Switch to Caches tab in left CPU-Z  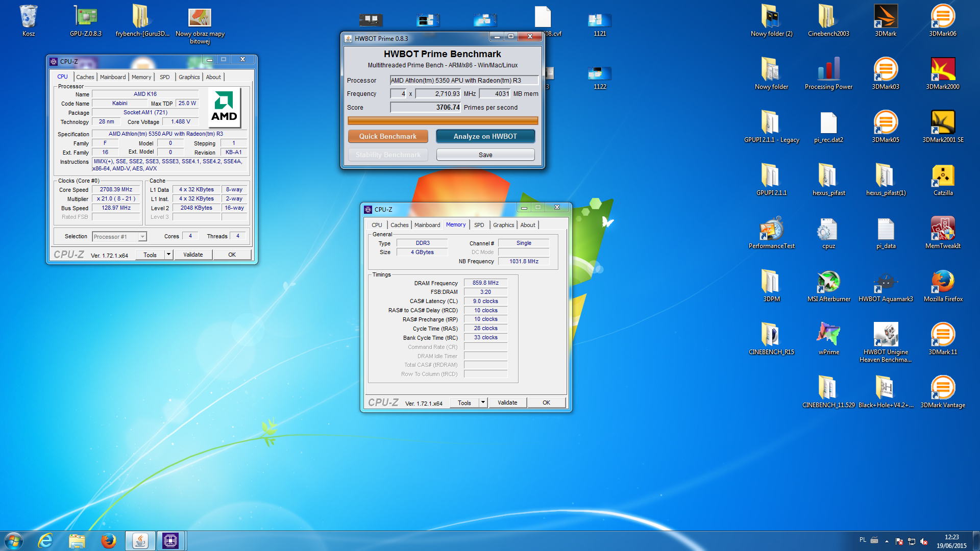point(85,77)
